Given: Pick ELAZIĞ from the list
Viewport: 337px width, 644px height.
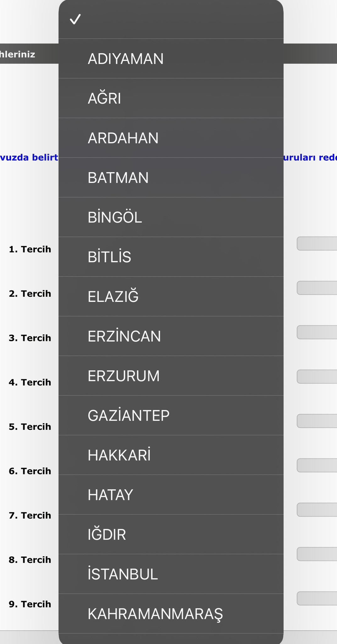Looking at the screenshot, I should tap(171, 297).
